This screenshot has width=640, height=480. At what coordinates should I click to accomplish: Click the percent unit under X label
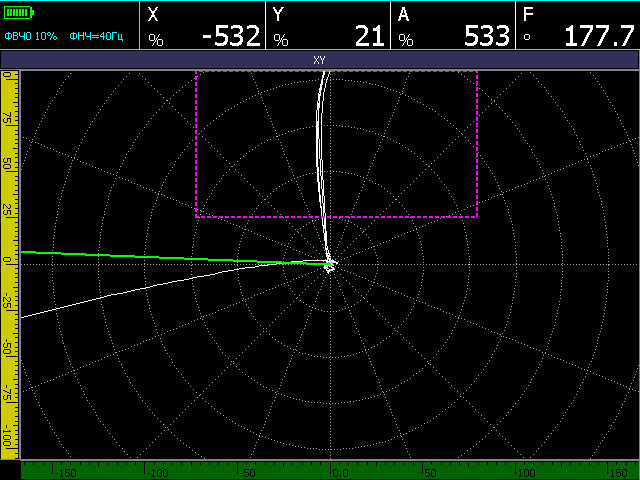[x=155, y=41]
